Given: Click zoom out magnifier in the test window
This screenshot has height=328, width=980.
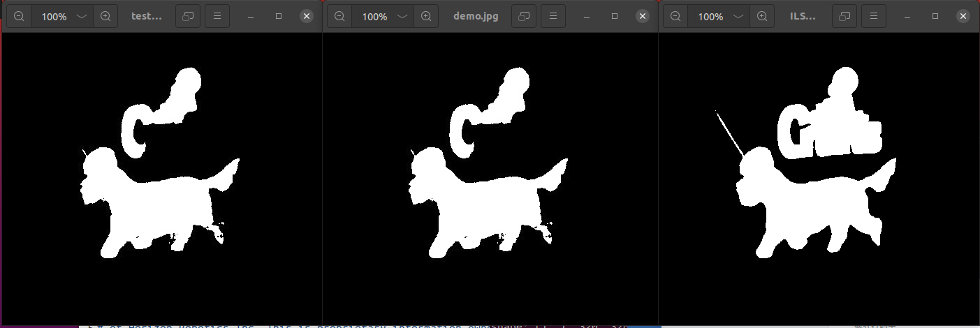Looking at the screenshot, I should 19,16.
